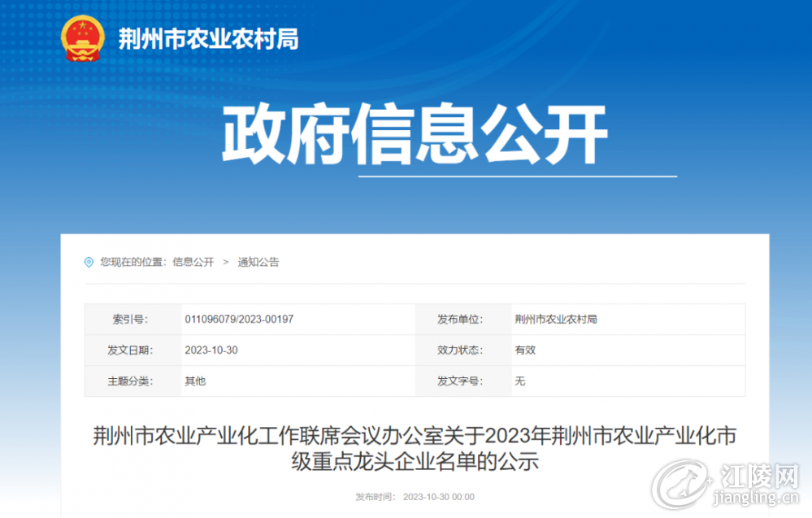
Task: Open the 通知公告 breadcrumb link
Action: 258,262
